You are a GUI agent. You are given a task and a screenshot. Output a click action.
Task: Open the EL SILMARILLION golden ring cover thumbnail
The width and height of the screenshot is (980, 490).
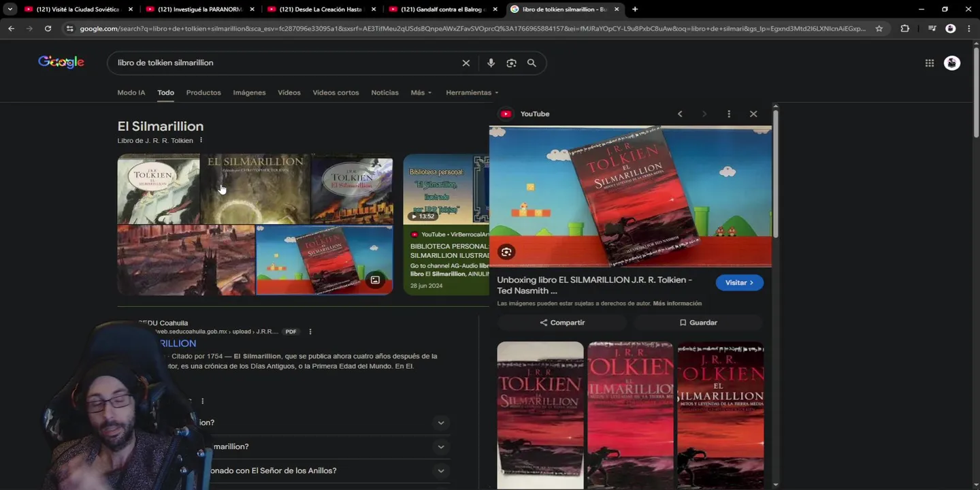coord(255,189)
